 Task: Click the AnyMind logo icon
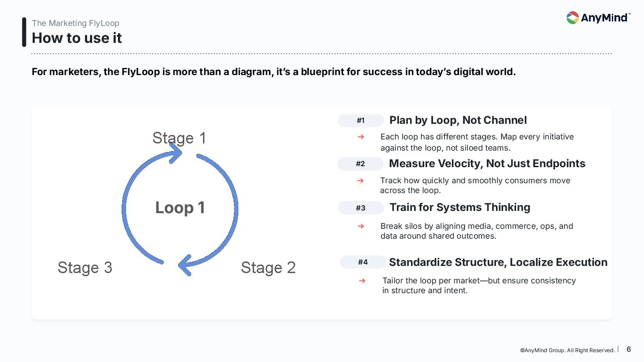(572, 18)
